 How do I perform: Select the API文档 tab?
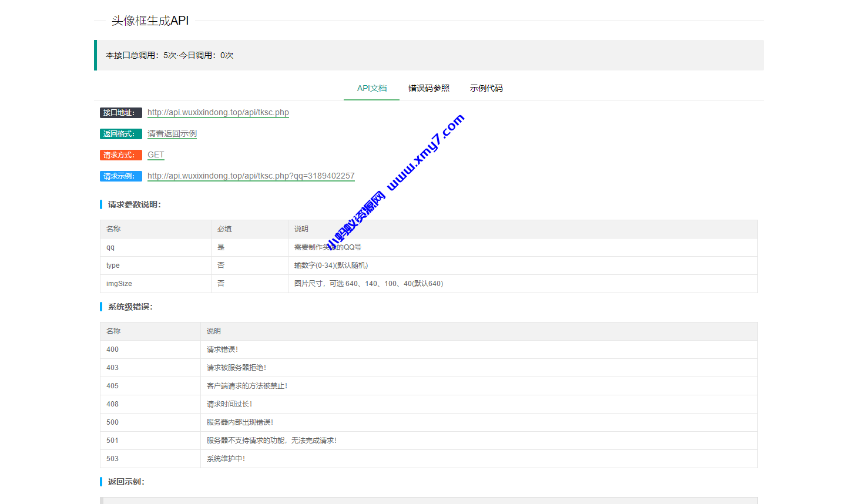(x=371, y=88)
